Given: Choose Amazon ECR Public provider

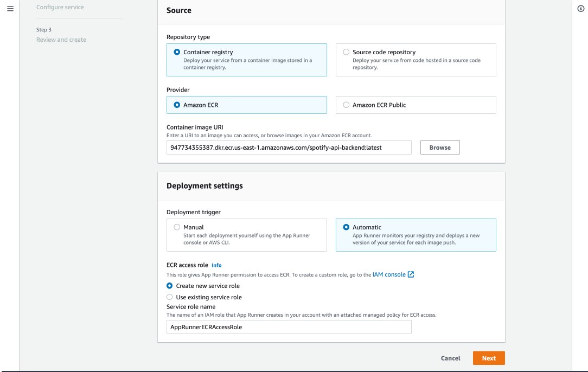Looking at the screenshot, I should point(346,105).
